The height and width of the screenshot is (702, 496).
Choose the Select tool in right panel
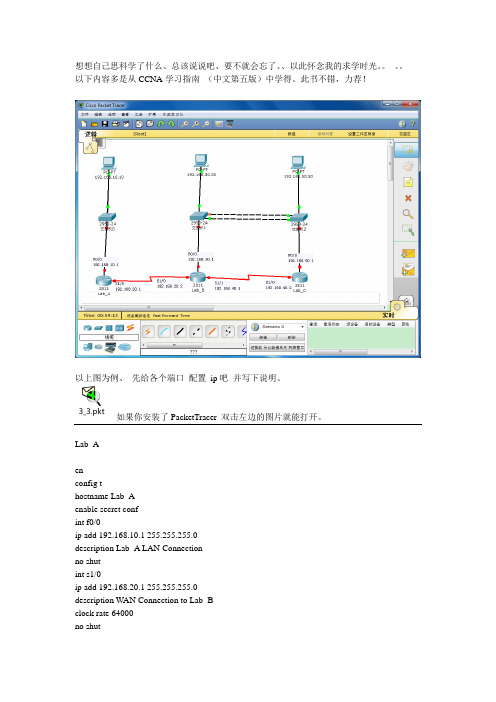pos(408,150)
